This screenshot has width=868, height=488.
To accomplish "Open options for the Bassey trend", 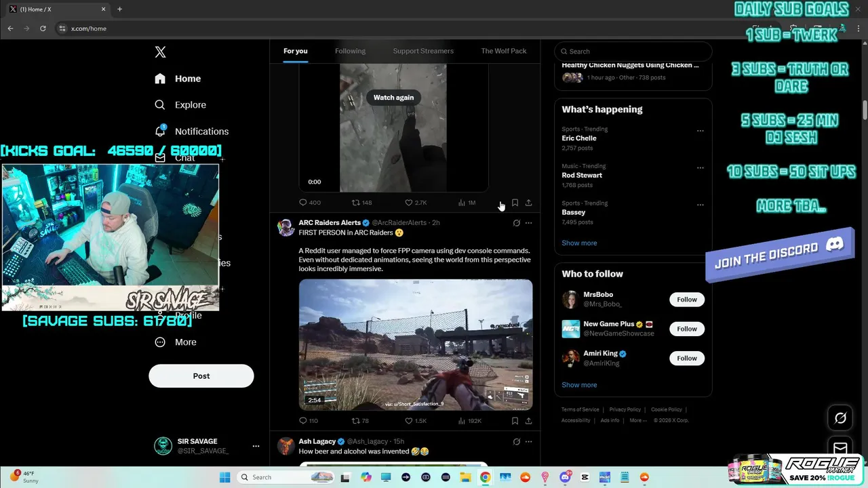I will pos(701,205).
